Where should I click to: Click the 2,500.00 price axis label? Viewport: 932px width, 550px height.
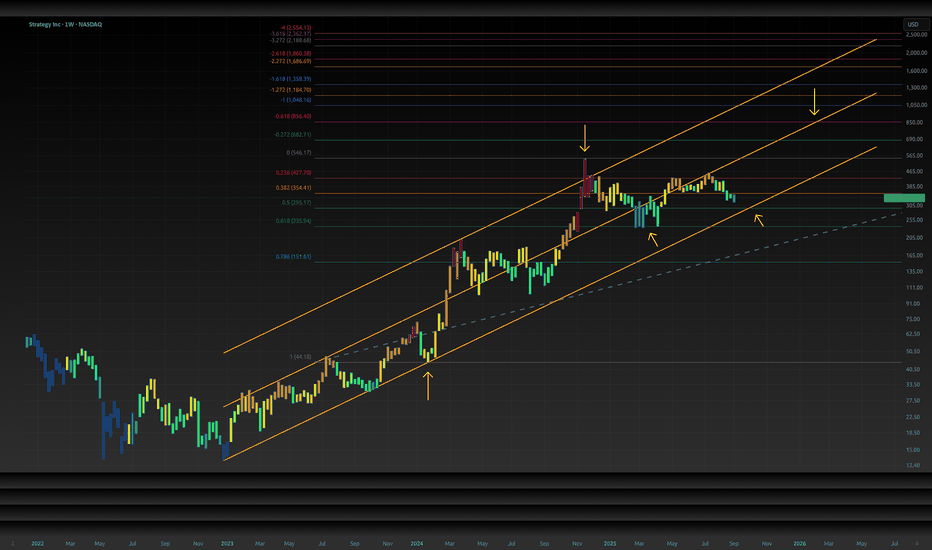pyautogui.click(x=916, y=35)
